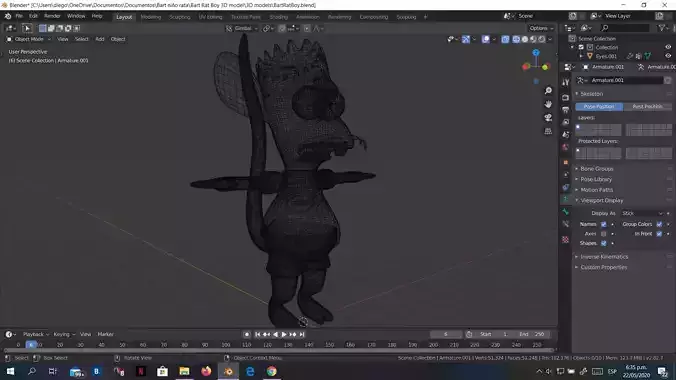676x380 pixels.
Task: Toggle the Names checkbox
Action: (604, 224)
